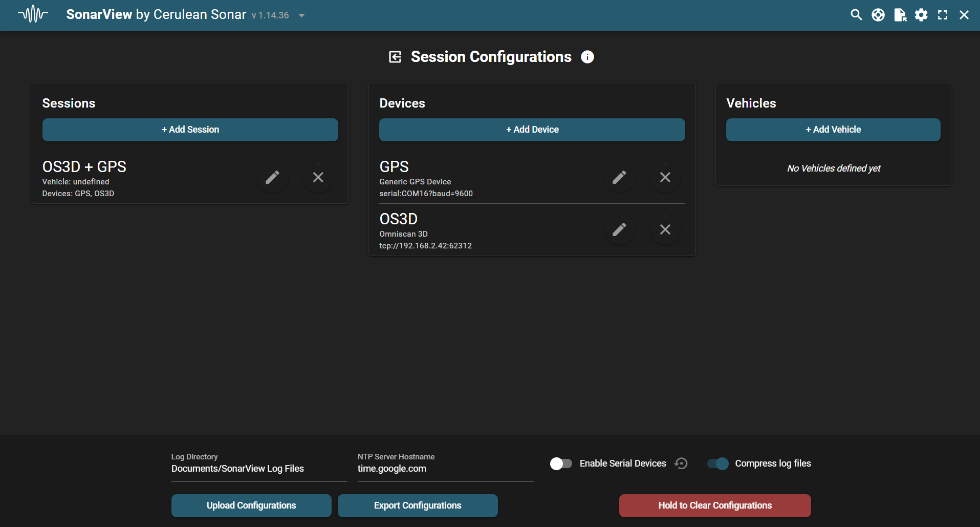Click the + Add Device button
Viewport: 980px width, 527px height.
(532, 130)
